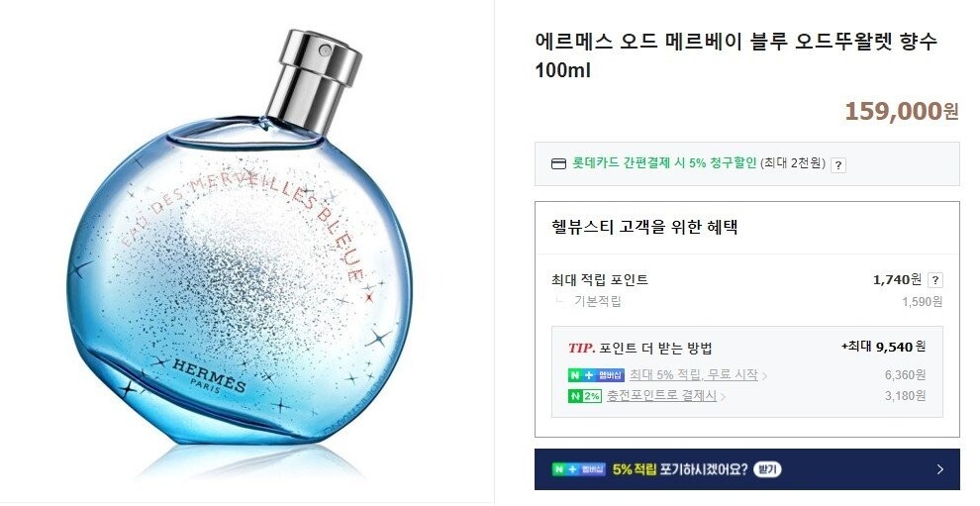Click the 최대 적립 포인트 label

click(600, 279)
